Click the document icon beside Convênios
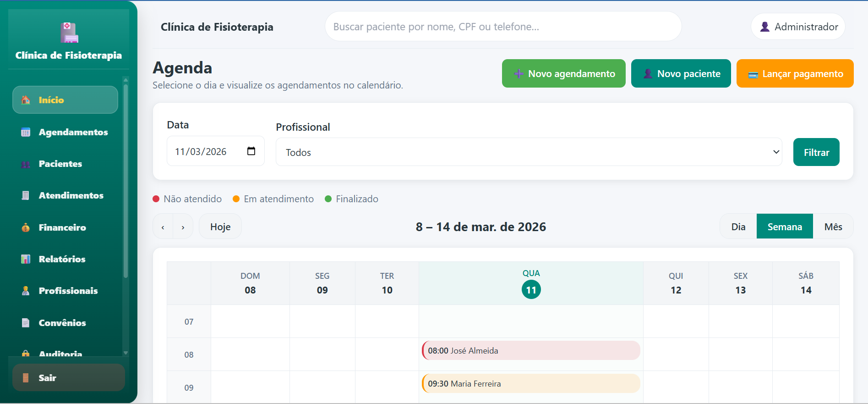Screen dimensions: 868x404 click(x=26, y=323)
